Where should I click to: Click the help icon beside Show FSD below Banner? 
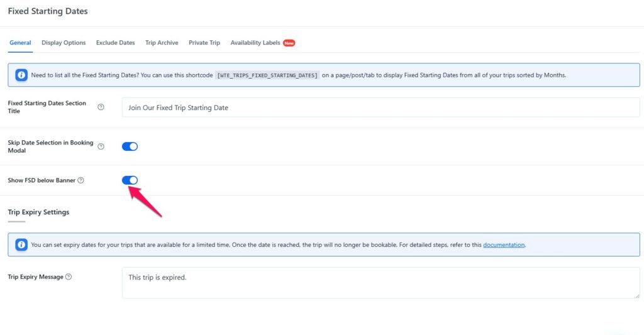[x=80, y=180]
